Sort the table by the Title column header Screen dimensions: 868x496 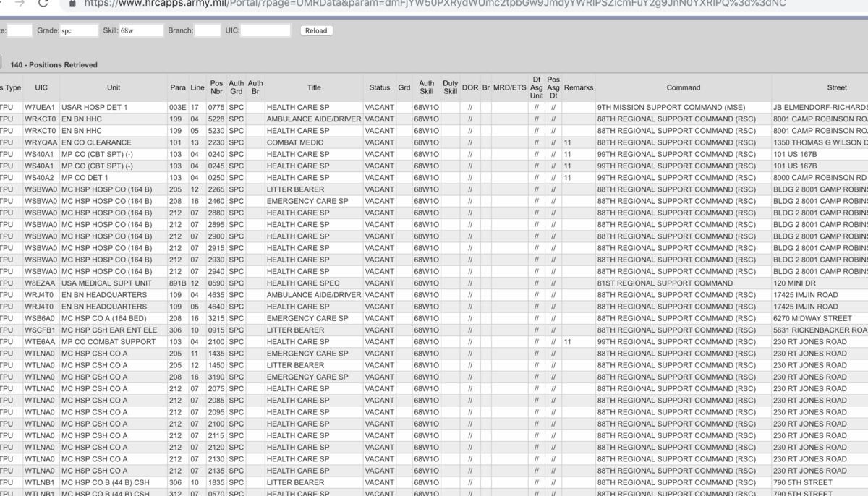(313, 87)
